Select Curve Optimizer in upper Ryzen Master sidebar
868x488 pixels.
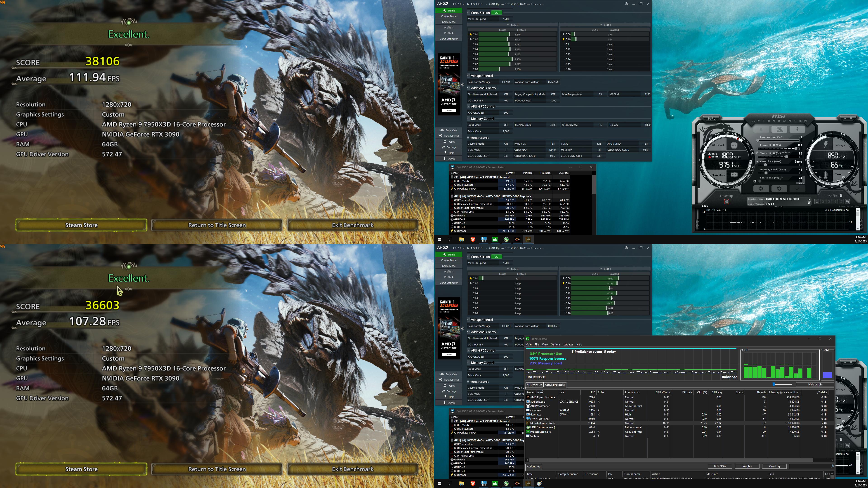click(449, 39)
